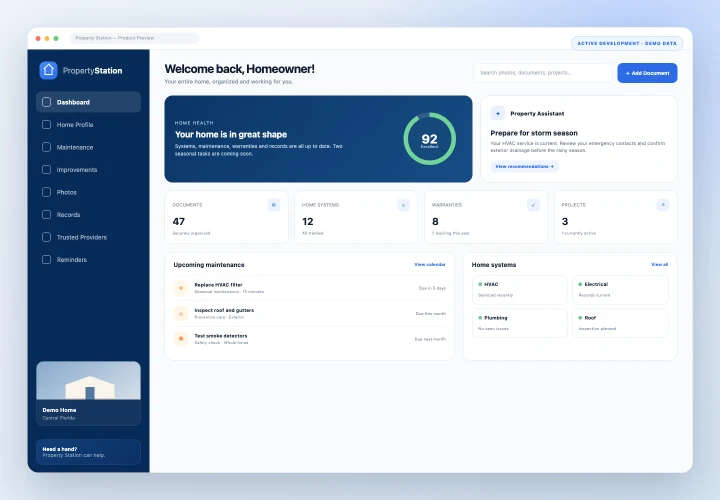The image size is (720, 500).
Task: Click the Inspect roof and gutters icon
Action: point(181,314)
